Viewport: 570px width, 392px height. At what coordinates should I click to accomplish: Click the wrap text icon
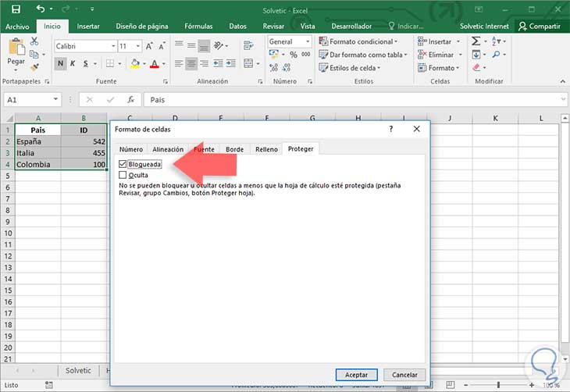[x=248, y=45]
